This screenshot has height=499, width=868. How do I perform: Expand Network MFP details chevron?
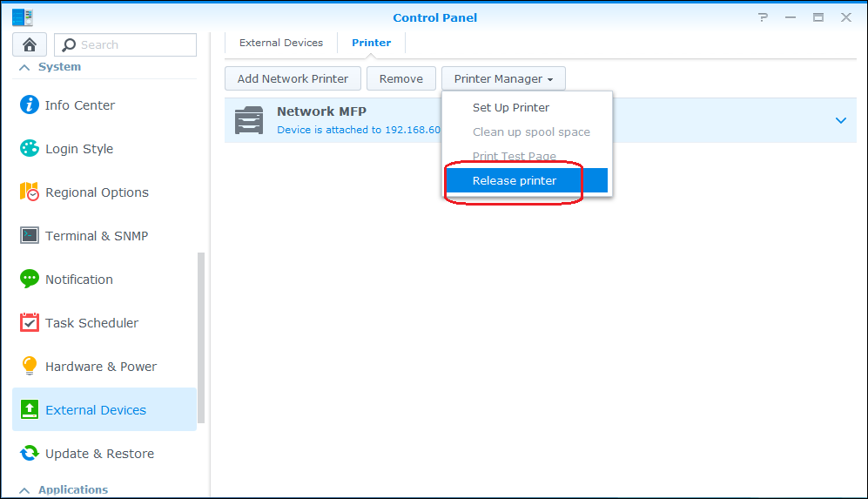841,120
